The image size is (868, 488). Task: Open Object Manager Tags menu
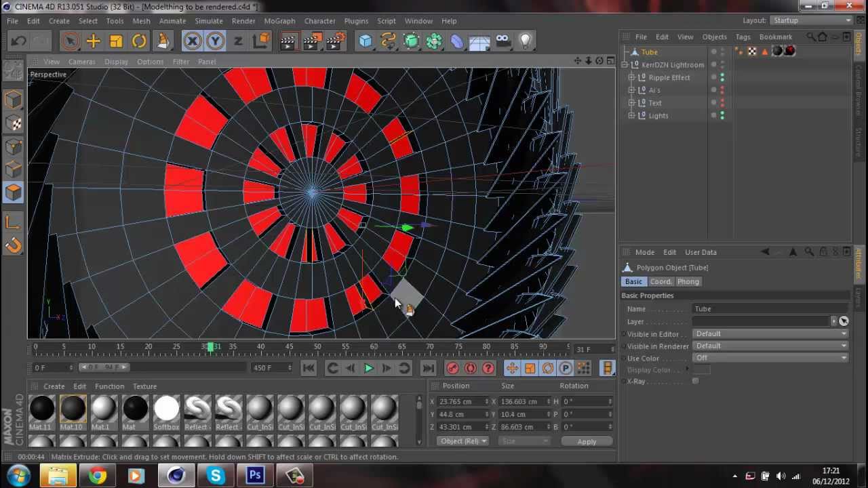pyautogui.click(x=743, y=37)
